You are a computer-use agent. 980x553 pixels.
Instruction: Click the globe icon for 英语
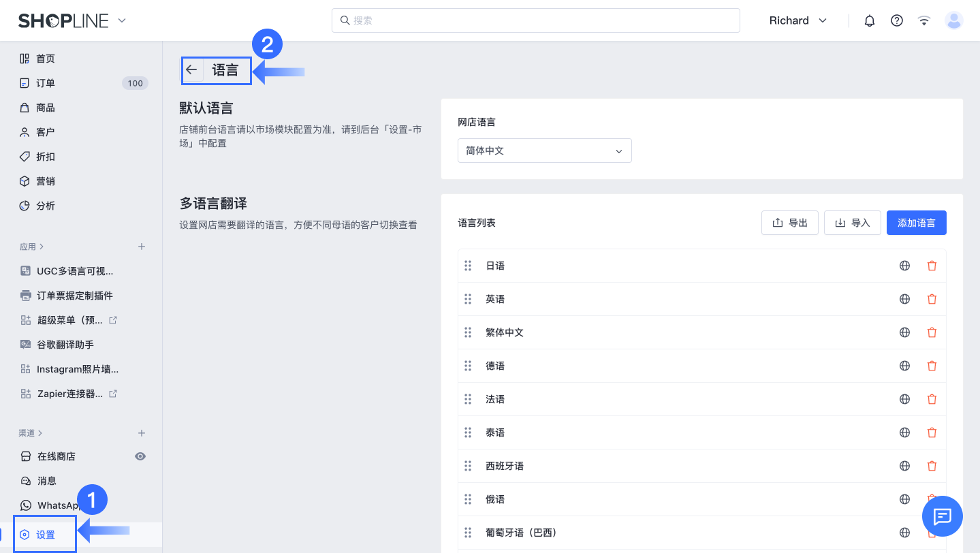(x=904, y=300)
